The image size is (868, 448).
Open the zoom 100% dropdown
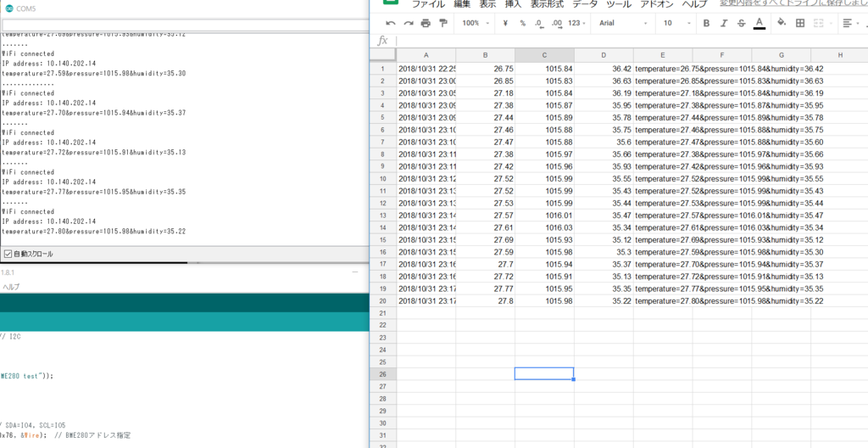pos(476,23)
